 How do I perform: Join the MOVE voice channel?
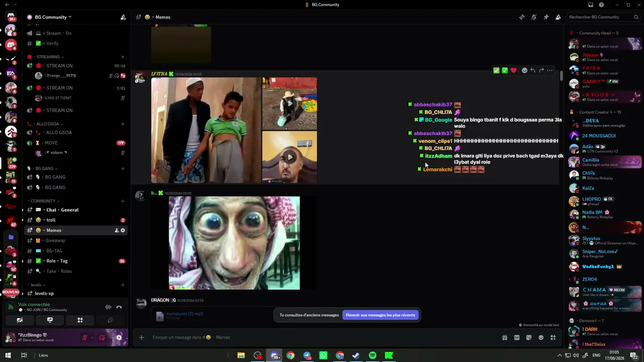75,143
